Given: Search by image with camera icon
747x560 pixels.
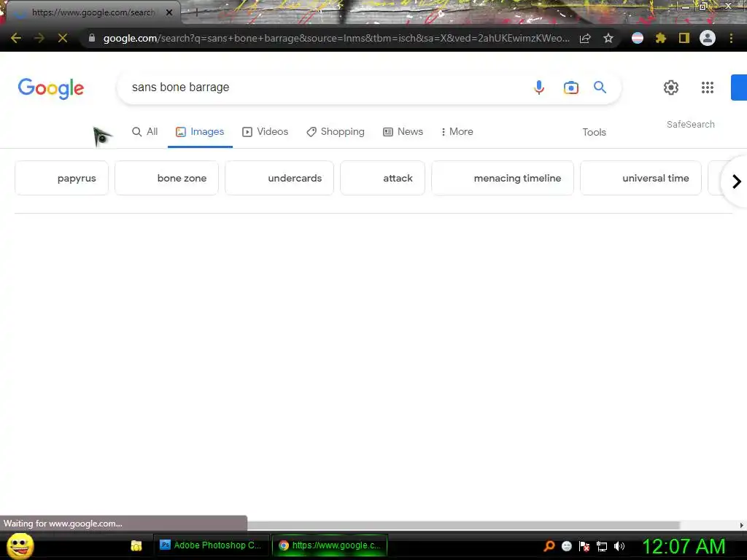Looking at the screenshot, I should click(x=570, y=87).
